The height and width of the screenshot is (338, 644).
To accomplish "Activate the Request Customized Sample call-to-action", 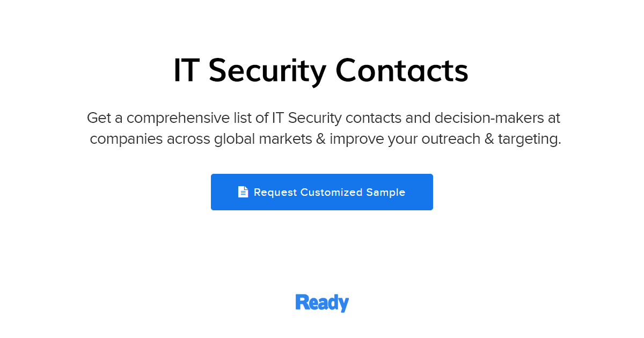I will click(x=322, y=192).
